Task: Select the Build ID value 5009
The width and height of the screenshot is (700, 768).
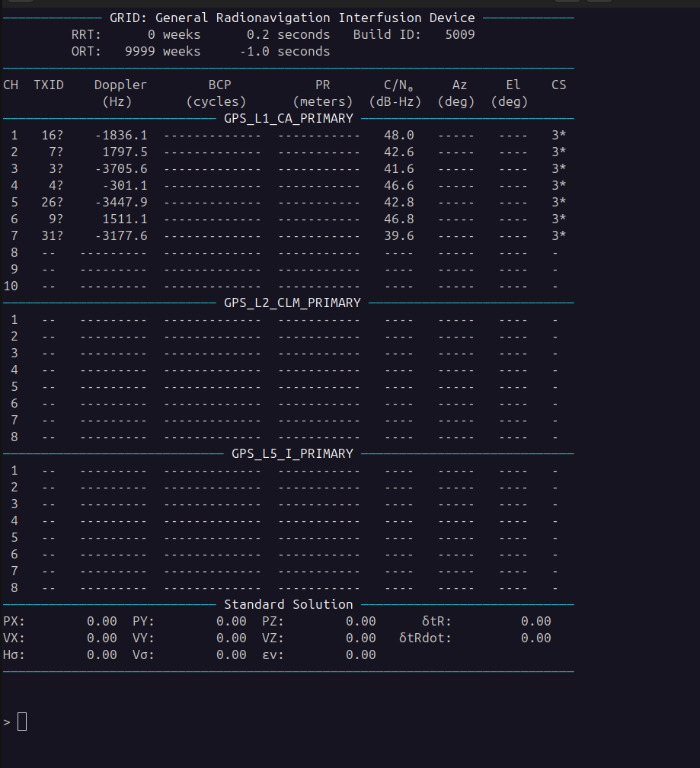Action: (x=460, y=35)
